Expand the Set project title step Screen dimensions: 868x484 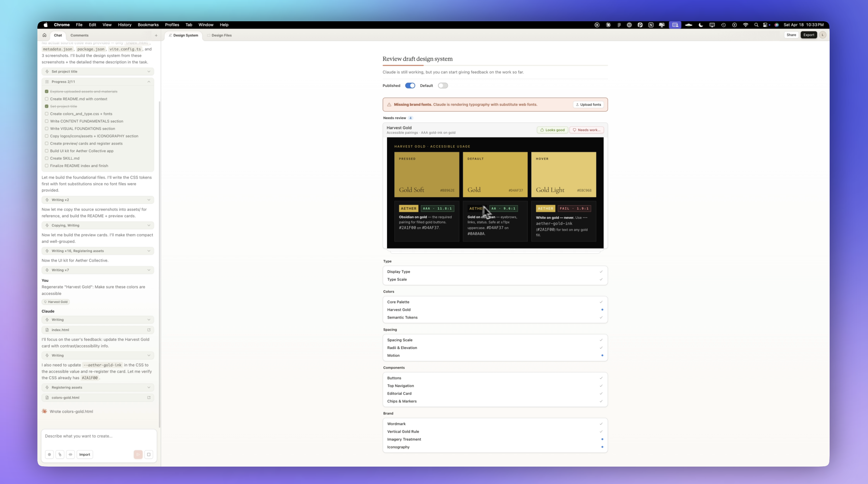(149, 72)
